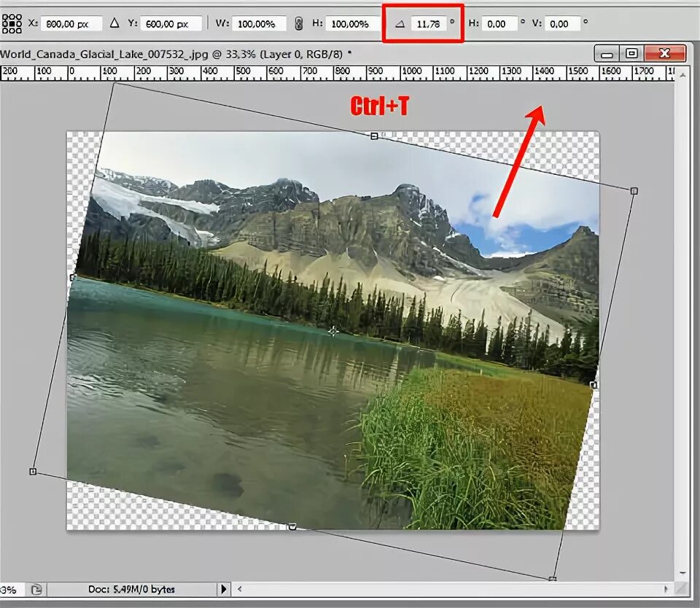700x608 pixels.
Task: Click the horizontal skew field H: 0,00
Action: coord(499,23)
